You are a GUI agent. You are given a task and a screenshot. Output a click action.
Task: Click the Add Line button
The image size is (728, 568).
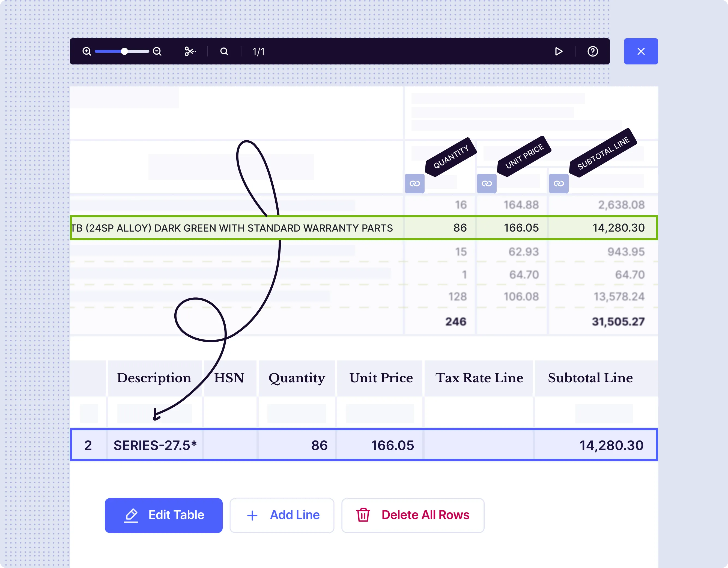[282, 515]
